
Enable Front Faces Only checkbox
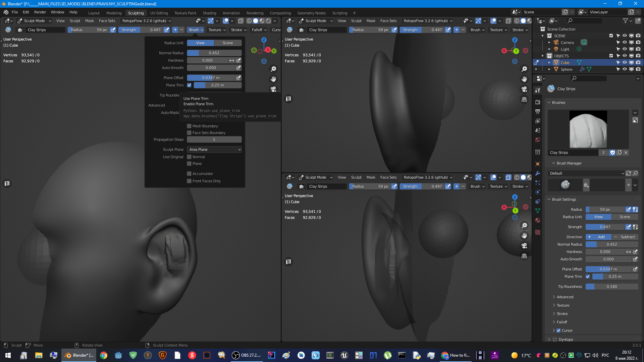pyautogui.click(x=189, y=181)
